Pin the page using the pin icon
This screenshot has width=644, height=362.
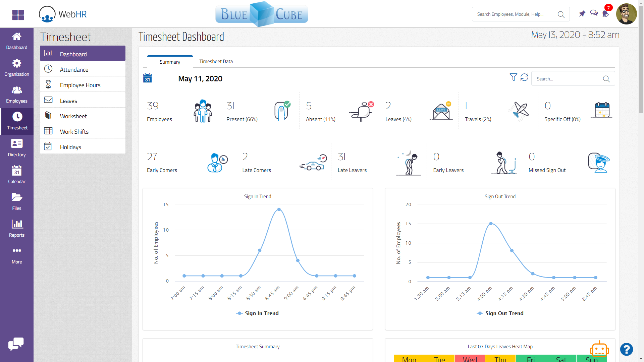(582, 14)
